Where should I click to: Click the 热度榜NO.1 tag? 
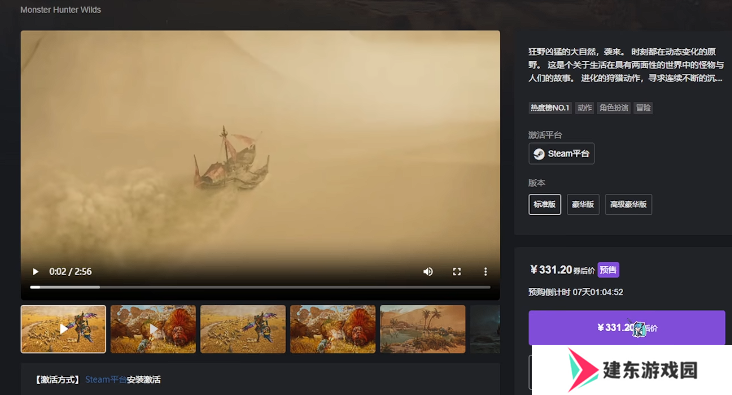point(550,108)
